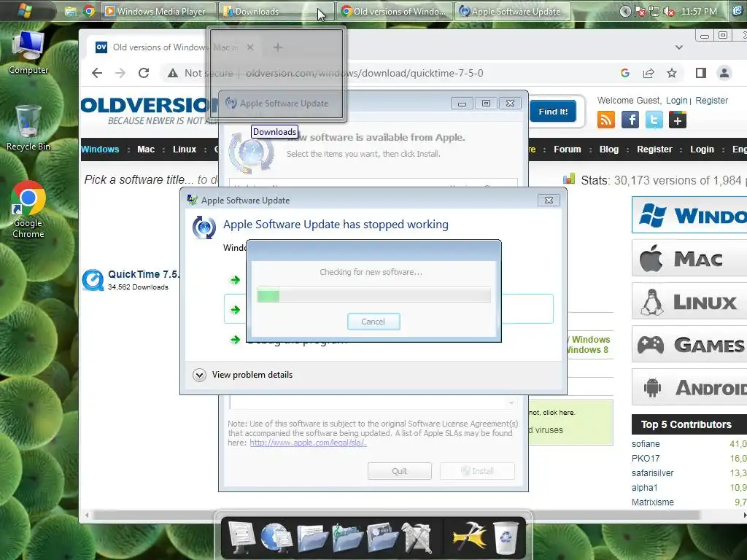Click the black plus share icon
747x560 pixels.
click(x=678, y=120)
